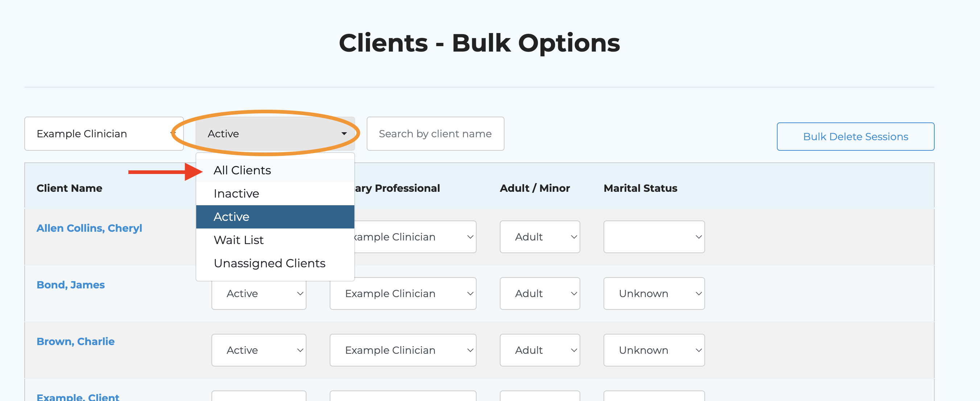This screenshot has height=401, width=980.
Task: Open Brown, Charlie client profile
Action: coord(75,341)
